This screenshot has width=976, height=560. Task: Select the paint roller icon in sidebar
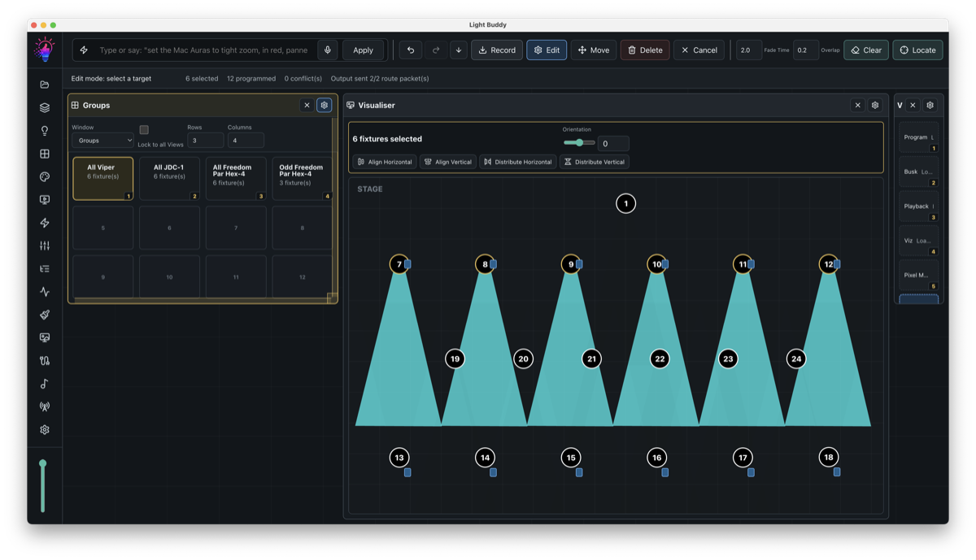pos(45,315)
